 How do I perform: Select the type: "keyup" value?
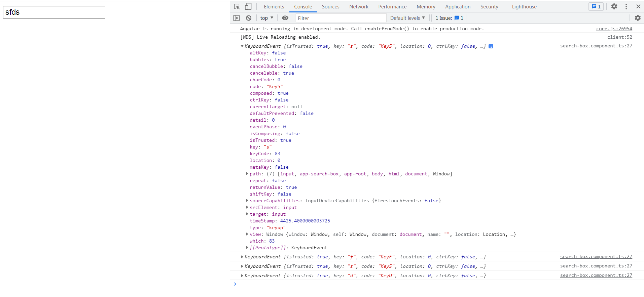(x=276, y=228)
